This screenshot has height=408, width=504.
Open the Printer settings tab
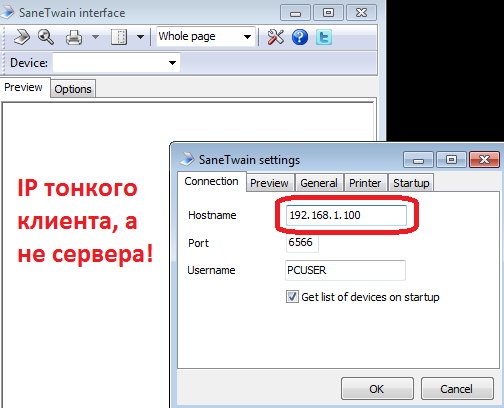365,183
